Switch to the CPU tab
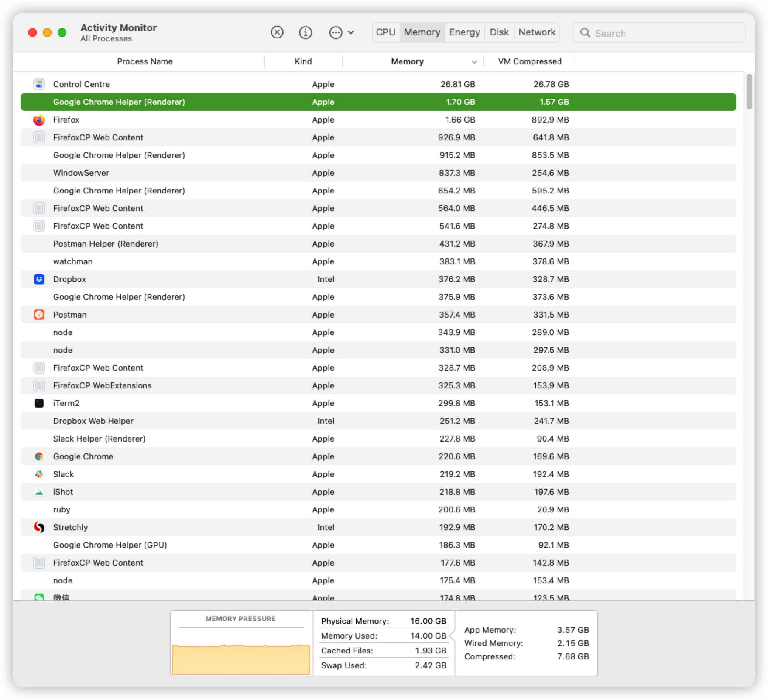 point(385,32)
